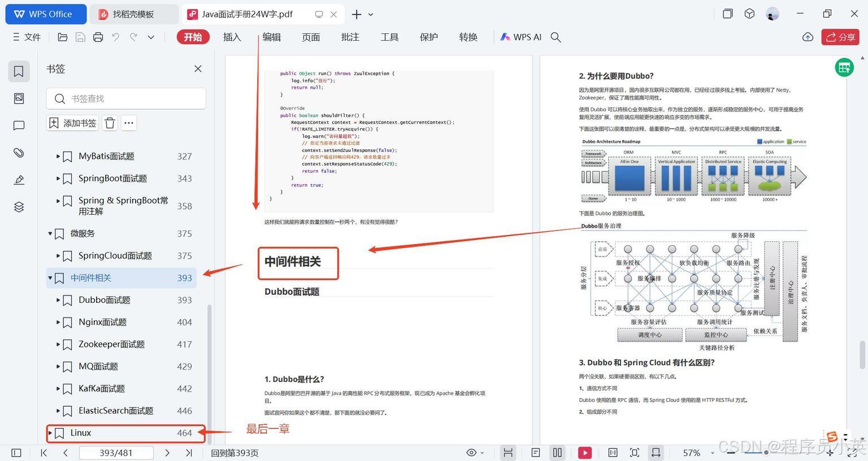Open the 插入 ribbon tab
Image resolution: width=868 pixels, height=461 pixels.
coord(232,37)
